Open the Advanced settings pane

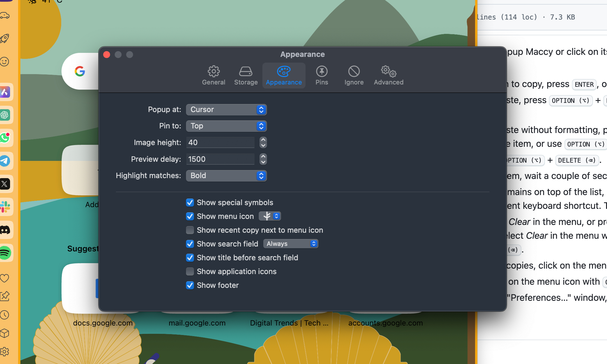388,75
